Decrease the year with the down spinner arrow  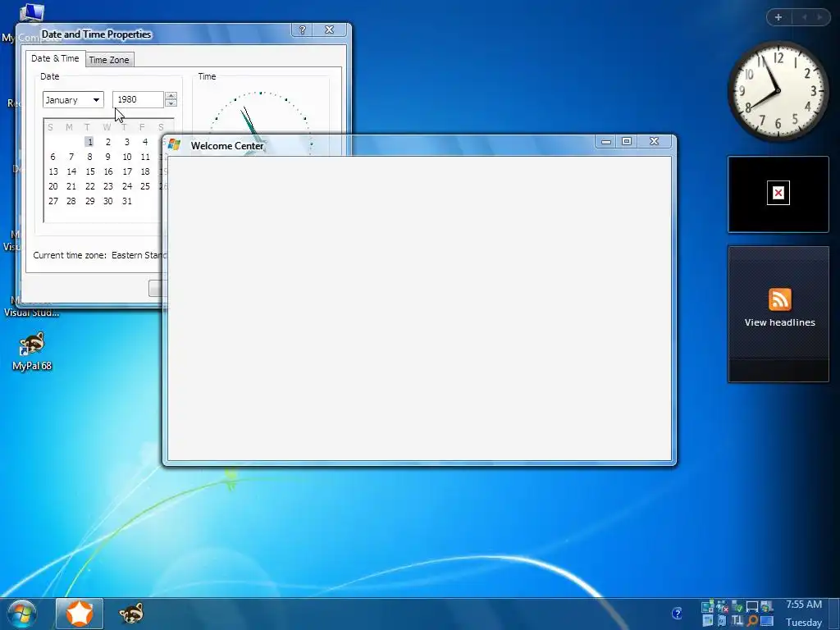[x=171, y=103]
